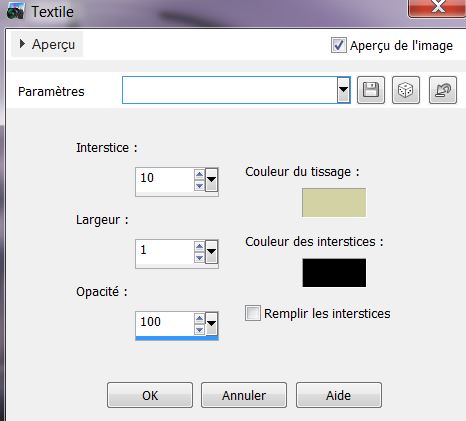The width and height of the screenshot is (466, 421).
Task: Increase the Interstice value with the up arrow
Action: pos(199,174)
